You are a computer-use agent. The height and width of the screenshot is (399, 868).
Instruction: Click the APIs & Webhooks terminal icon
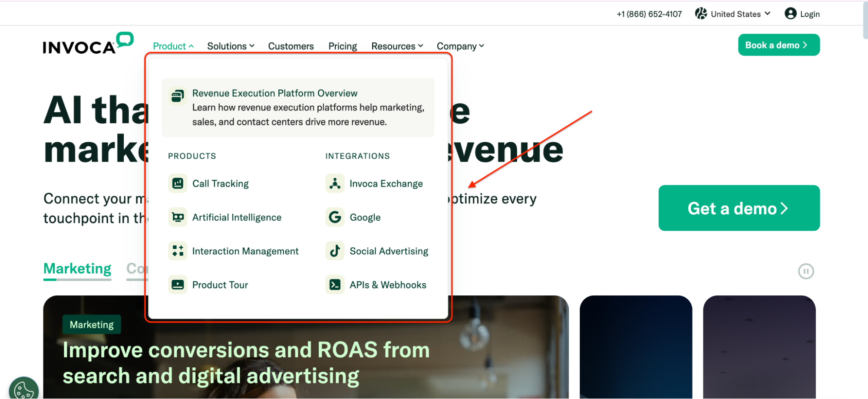[x=335, y=285]
